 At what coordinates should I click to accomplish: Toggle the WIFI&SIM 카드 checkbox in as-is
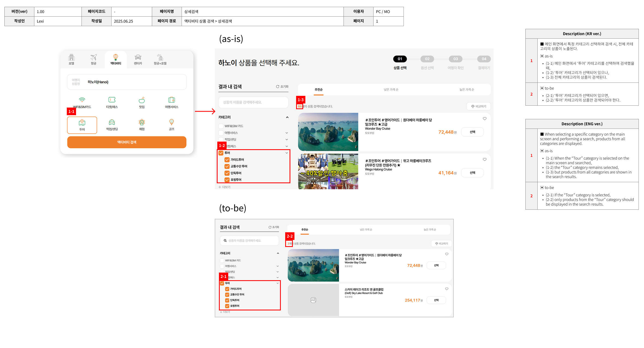pyautogui.click(x=221, y=126)
